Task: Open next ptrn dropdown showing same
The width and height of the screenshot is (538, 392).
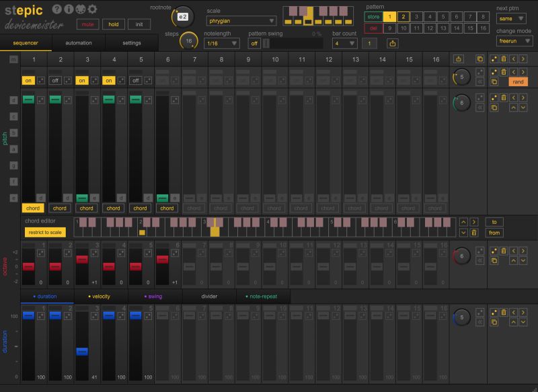Action: point(511,19)
